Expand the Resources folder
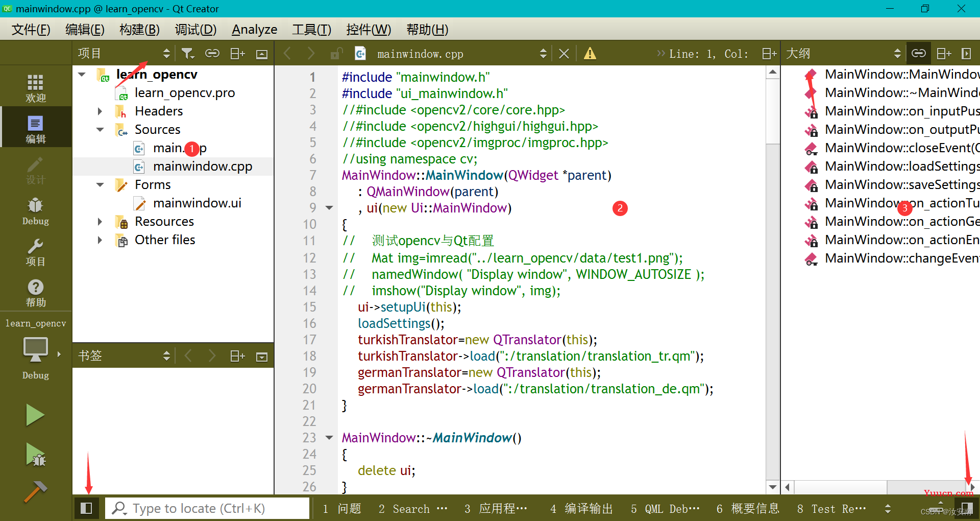 [x=100, y=222]
